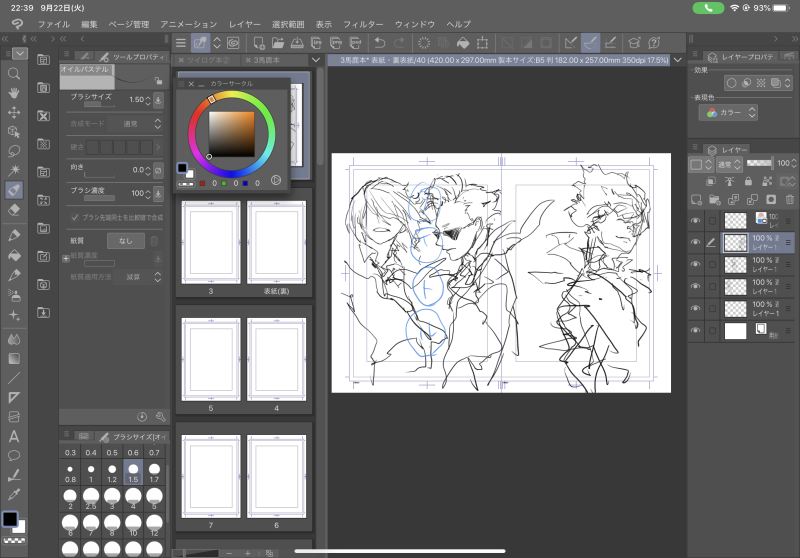Image resolution: width=800 pixels, height=558 pixels.
Task: Select the Auto select magic wand tool
Action: 14,170
